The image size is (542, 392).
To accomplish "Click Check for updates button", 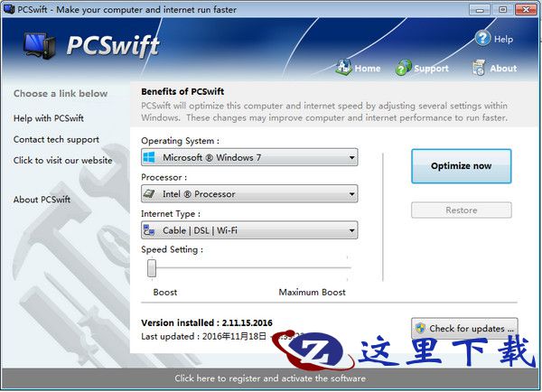I will pyautogui.click(x=464, y=328).
